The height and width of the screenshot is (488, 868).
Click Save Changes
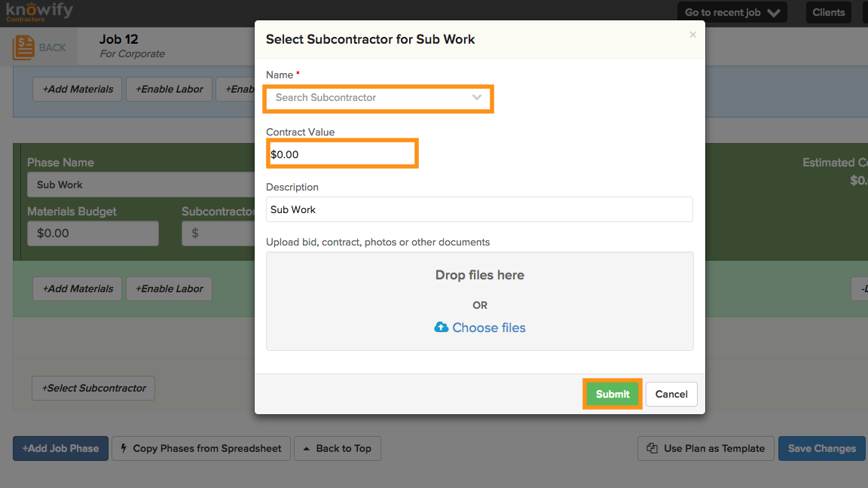(821, 449)
